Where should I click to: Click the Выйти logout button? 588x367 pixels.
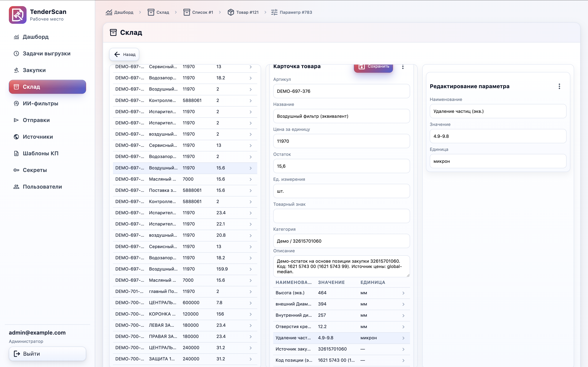pos(47,354)
